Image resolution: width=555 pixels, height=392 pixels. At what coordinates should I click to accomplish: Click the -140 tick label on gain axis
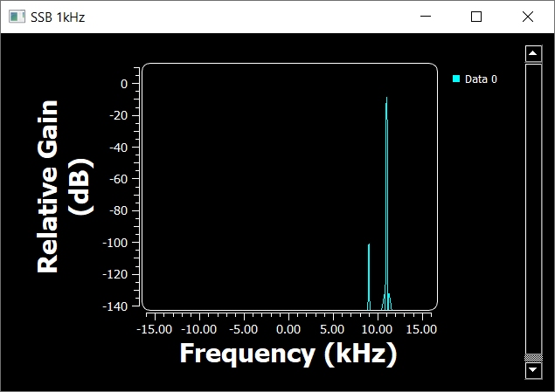pos(115,306)
